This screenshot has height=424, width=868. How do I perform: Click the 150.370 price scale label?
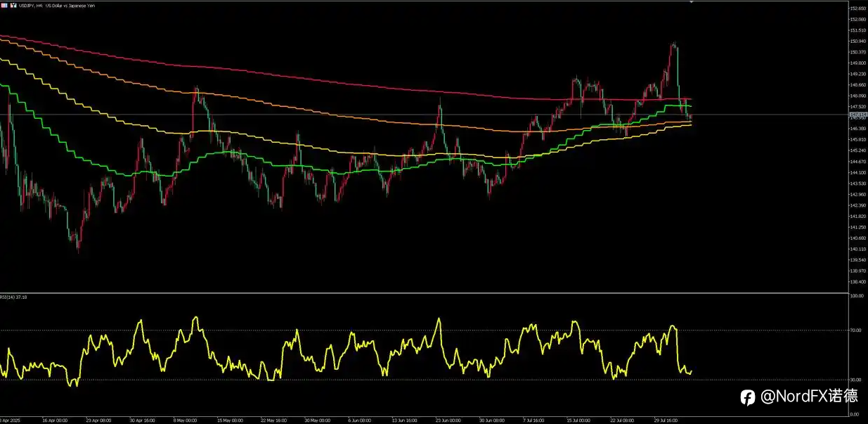click(857, 52)
